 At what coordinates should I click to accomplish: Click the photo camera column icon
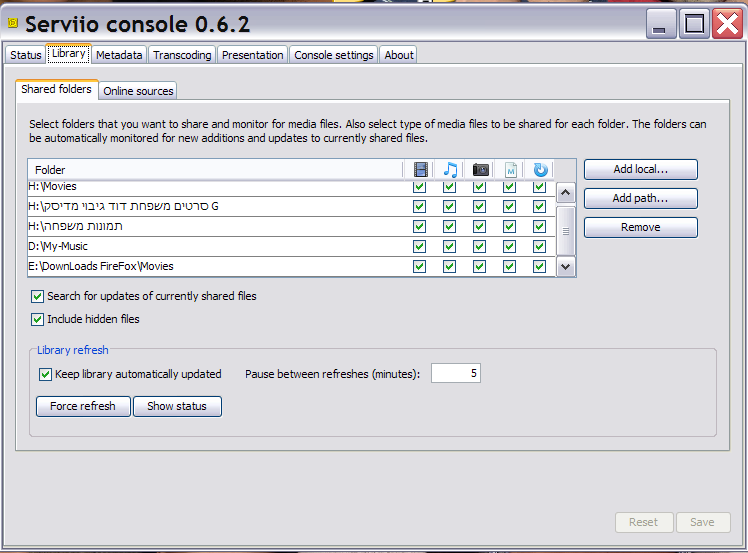(x=480, y=170)
